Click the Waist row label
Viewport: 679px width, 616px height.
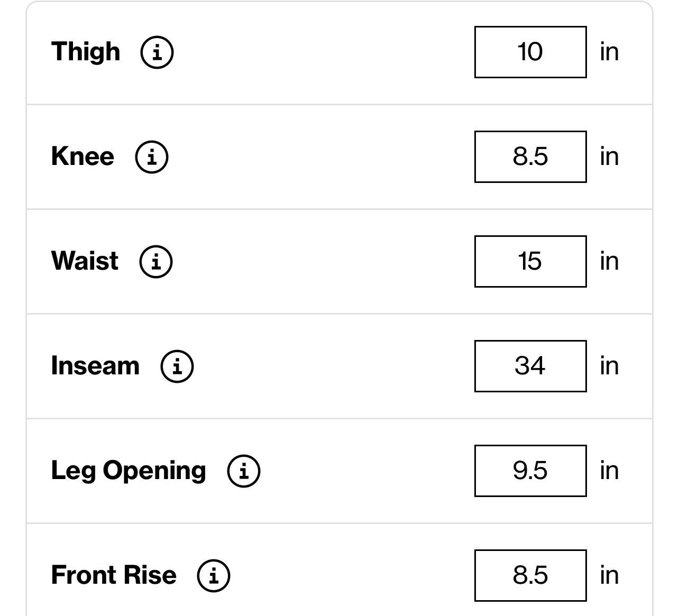point(85,261)
